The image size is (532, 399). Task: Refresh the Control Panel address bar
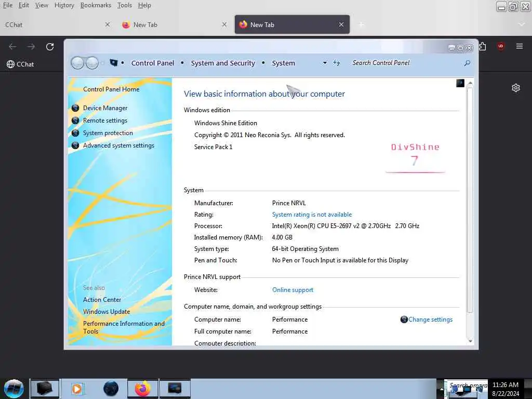coord(337,63)
